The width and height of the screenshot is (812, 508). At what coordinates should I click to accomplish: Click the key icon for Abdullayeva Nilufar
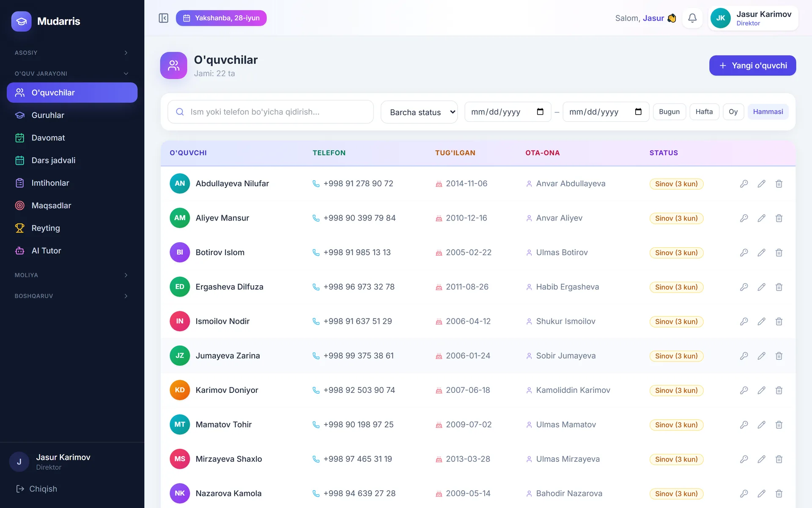[744, 184]
